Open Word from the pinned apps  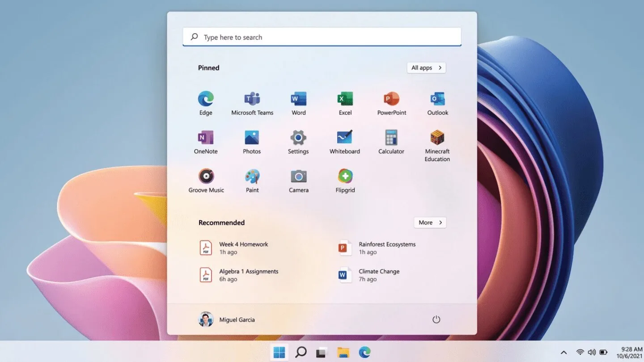pos(299,103)
